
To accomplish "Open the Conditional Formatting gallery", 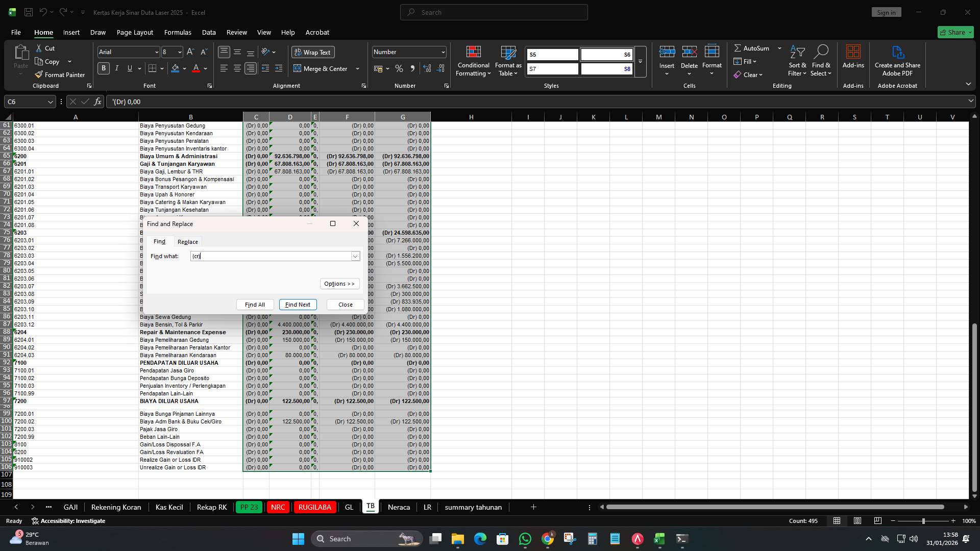I will [x=473, y=60].
